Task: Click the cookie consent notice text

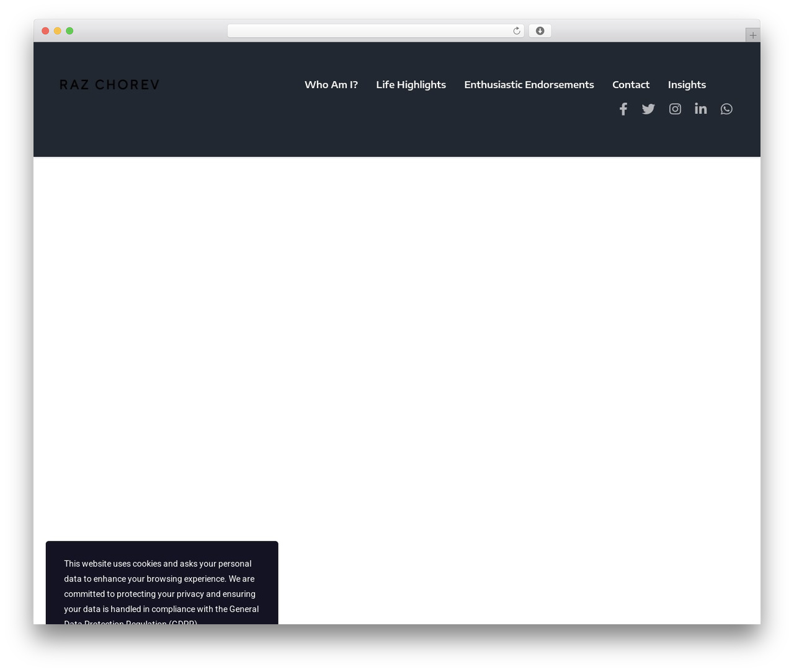Action: (161, 593)
